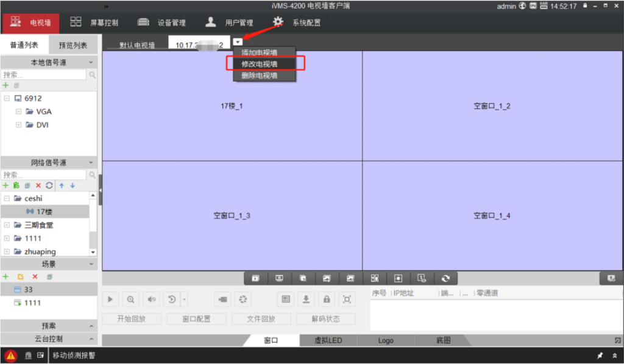Click the green add icon under 场景
Screen dimensions: 624x364
(x=5, y=276)
